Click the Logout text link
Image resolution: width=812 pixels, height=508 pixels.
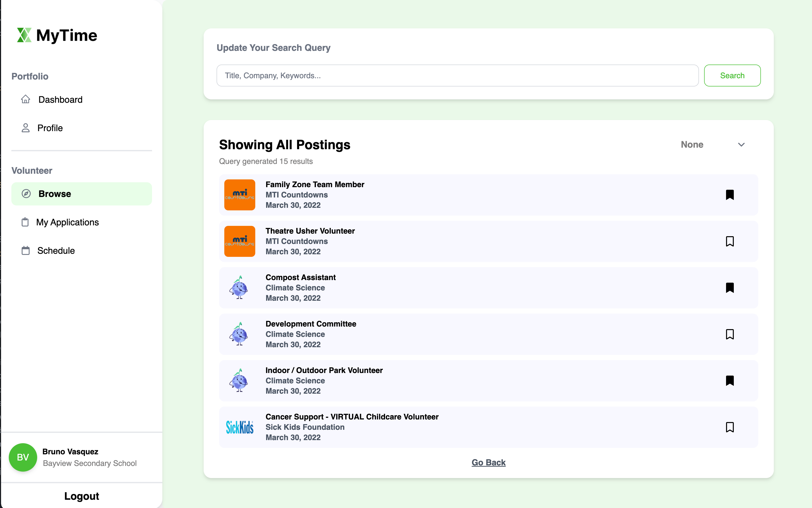tap(81, 496)
